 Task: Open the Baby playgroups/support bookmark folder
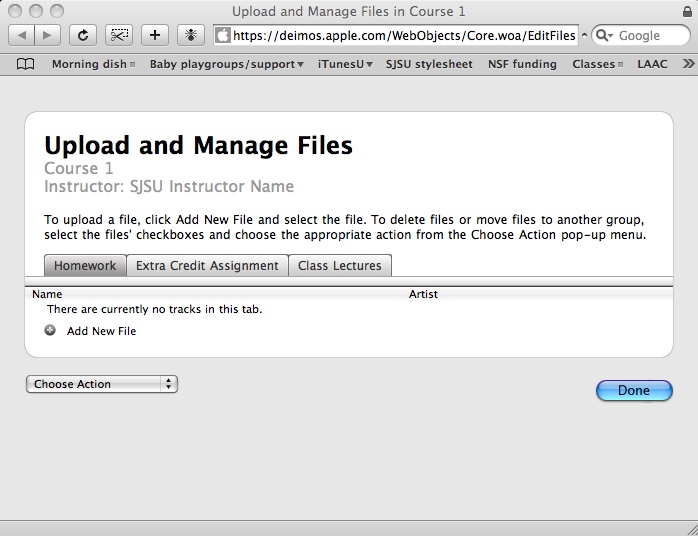(x=227, y=64)
